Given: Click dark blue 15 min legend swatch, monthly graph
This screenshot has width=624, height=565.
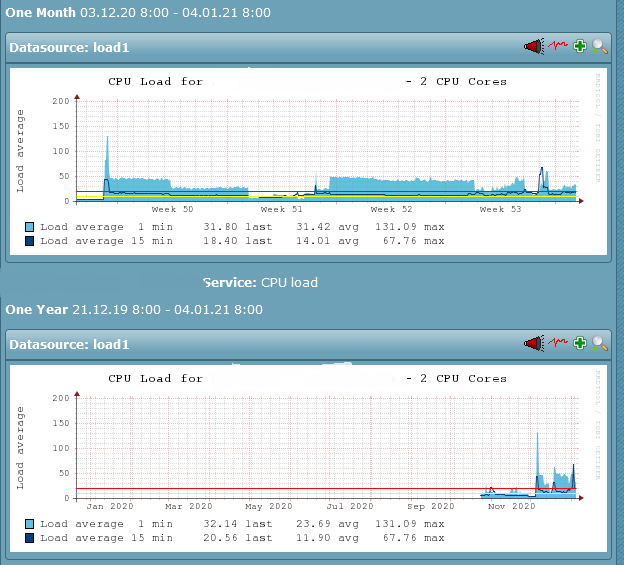Looking at the screenshot, I should [30, 240].
